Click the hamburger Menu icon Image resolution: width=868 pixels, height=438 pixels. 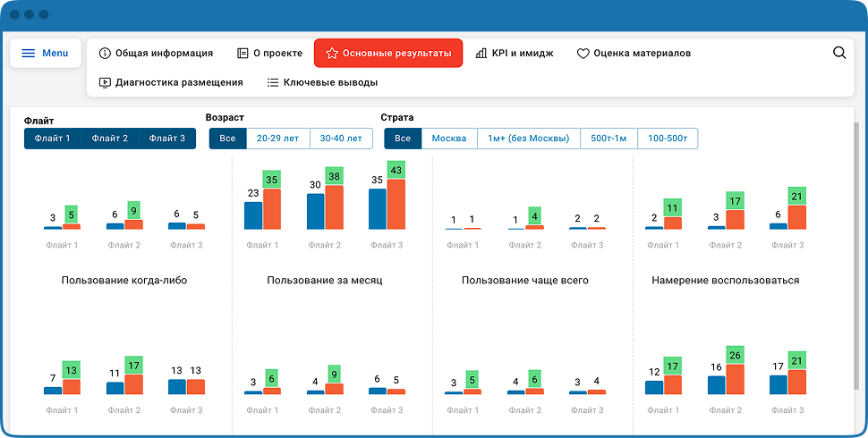tap(28, 53)
